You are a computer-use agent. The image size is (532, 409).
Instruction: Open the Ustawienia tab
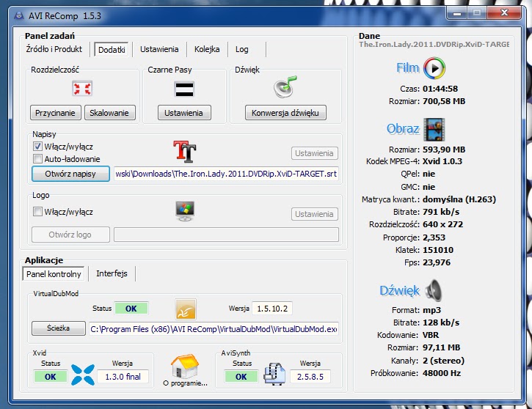coord(159,49)
